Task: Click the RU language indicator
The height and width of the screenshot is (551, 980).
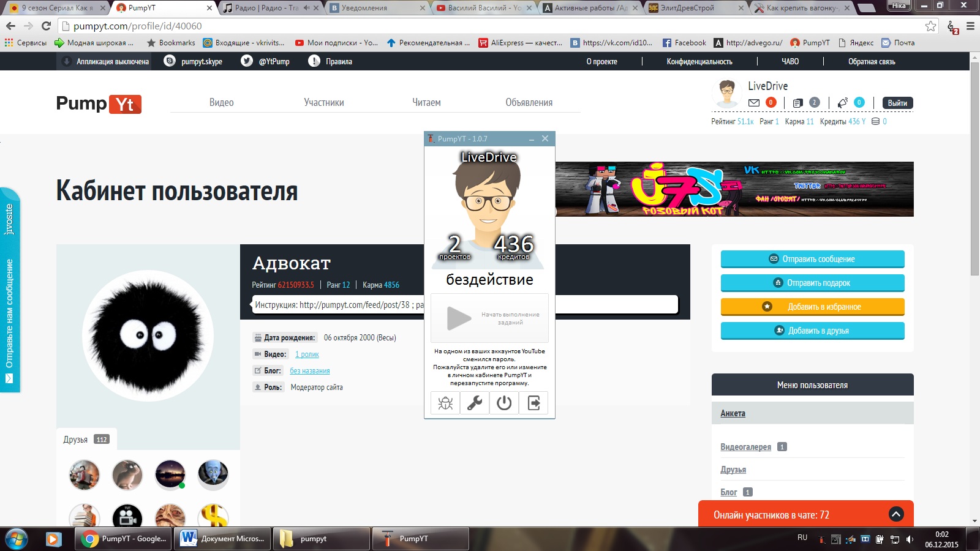Action: point(802,538)
